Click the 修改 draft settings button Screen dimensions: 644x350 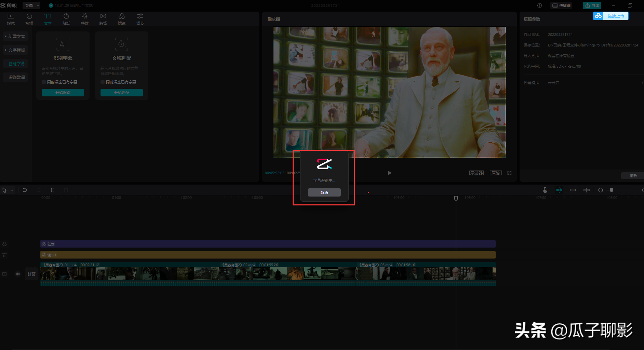633,176
